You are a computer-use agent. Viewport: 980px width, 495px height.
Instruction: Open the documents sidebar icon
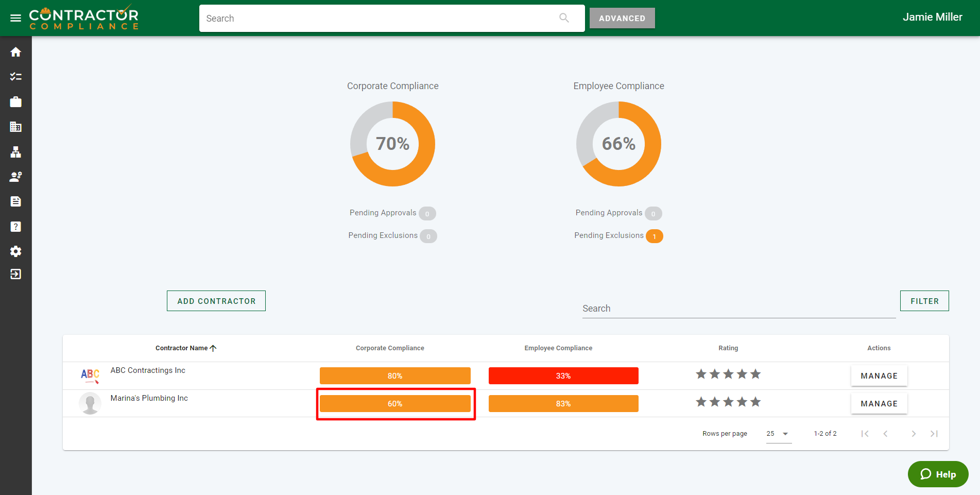coord(15,201)
